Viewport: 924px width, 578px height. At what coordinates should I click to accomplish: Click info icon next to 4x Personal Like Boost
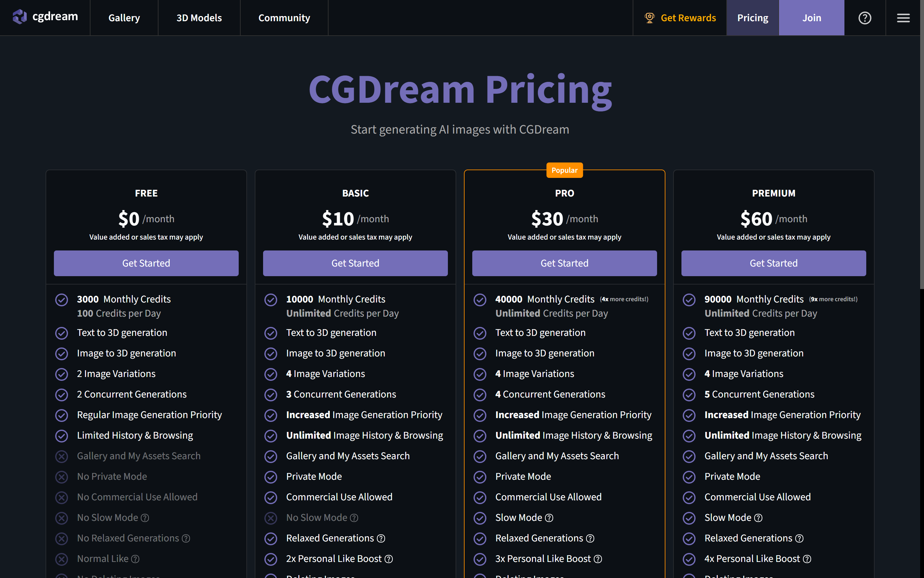pos(807,559)
